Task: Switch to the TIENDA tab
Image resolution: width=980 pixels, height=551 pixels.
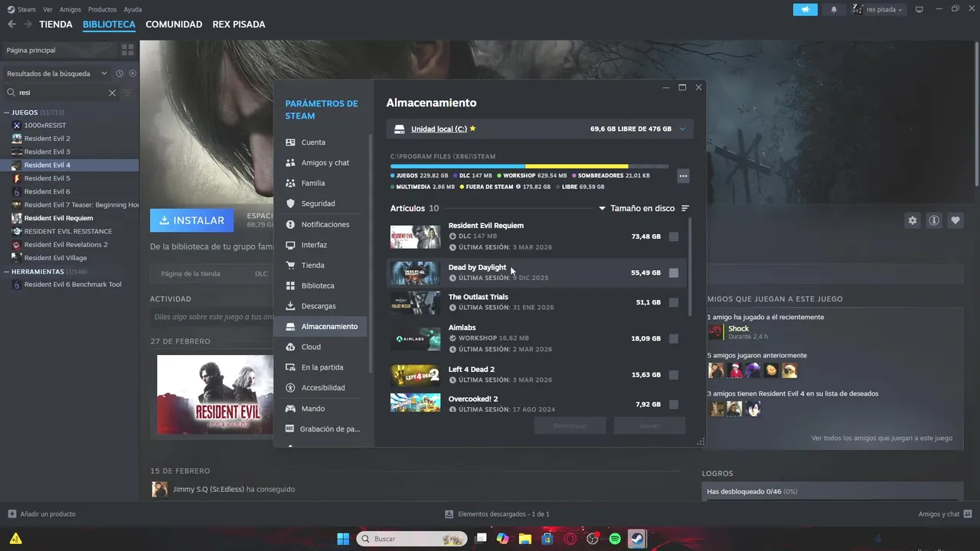Action: pyautogui.click(x=56, y=24)
